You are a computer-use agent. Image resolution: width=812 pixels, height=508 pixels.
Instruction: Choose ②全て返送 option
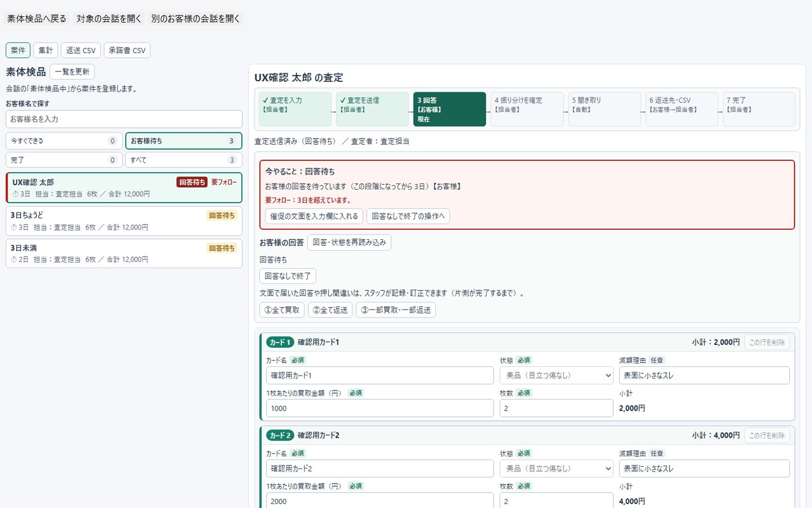point(331,310)
